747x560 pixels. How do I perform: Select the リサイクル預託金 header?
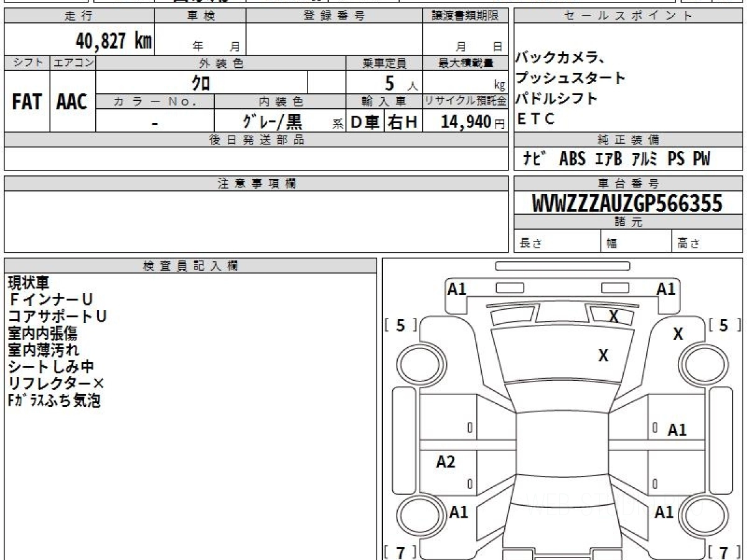point(466,101)
